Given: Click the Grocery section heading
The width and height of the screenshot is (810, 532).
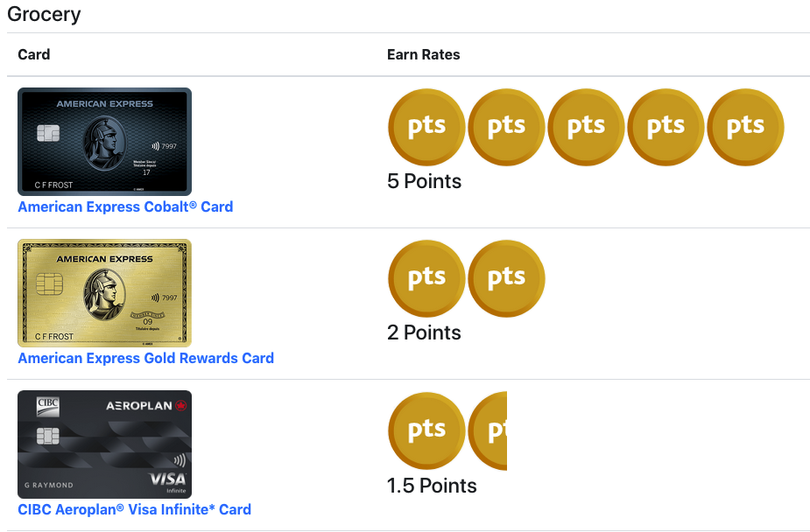Looking at the screenshot, I should [44, 14].
